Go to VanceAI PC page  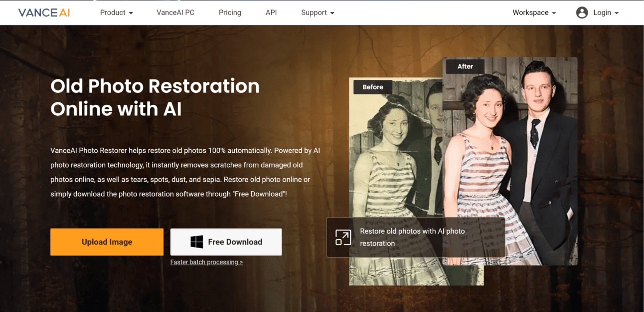175,12
